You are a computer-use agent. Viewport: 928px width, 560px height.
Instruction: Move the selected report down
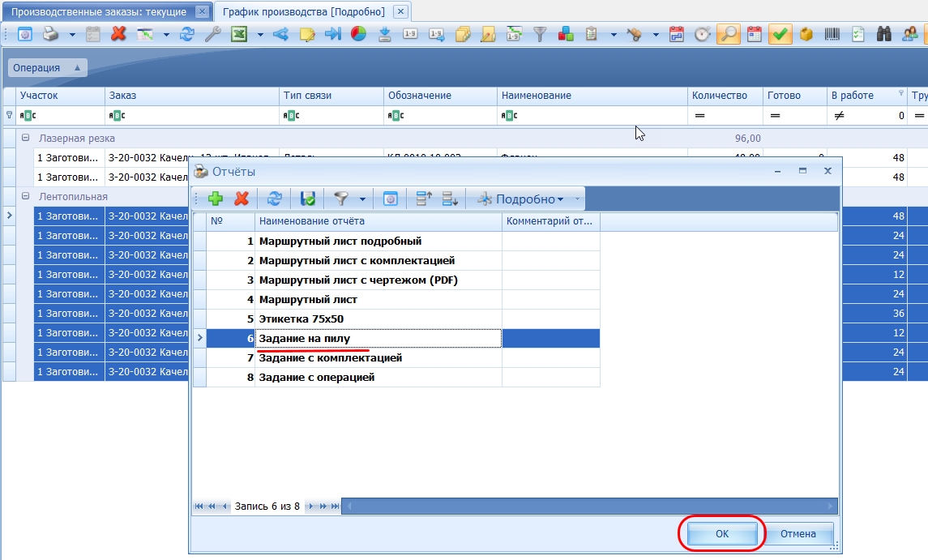click(450, 199)
